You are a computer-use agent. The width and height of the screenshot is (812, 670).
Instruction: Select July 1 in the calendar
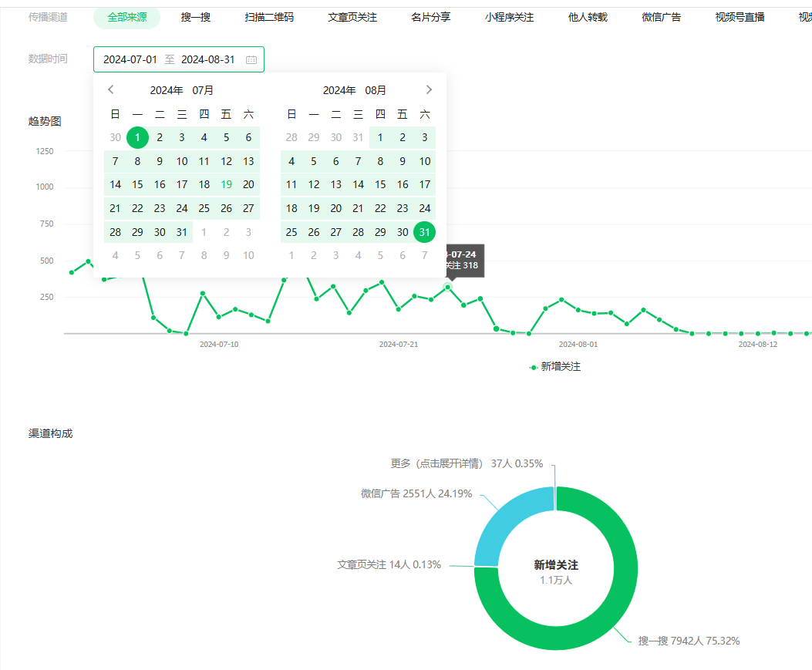(137, 138)
